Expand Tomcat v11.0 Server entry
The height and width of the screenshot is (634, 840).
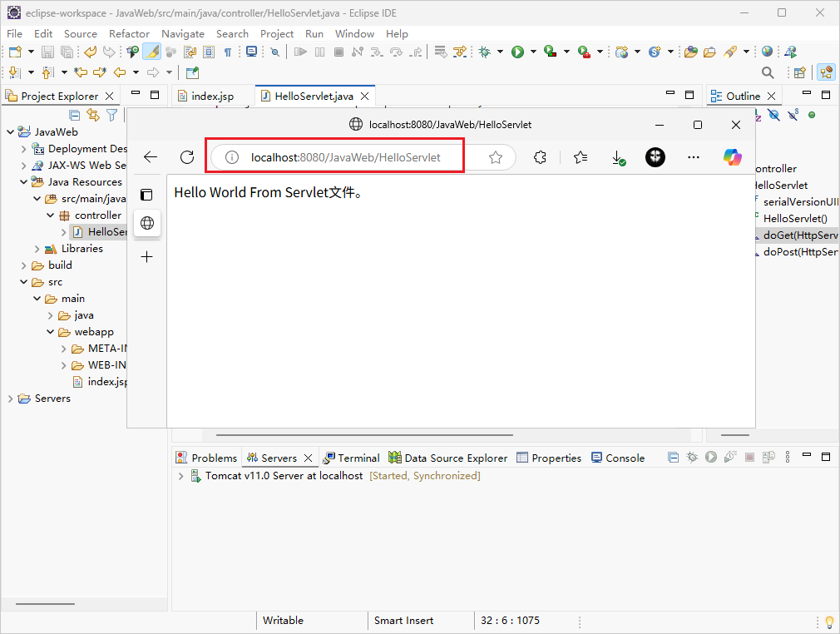180,476
